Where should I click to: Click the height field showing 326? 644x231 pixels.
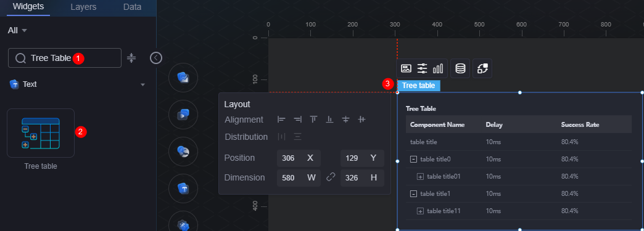362,177
